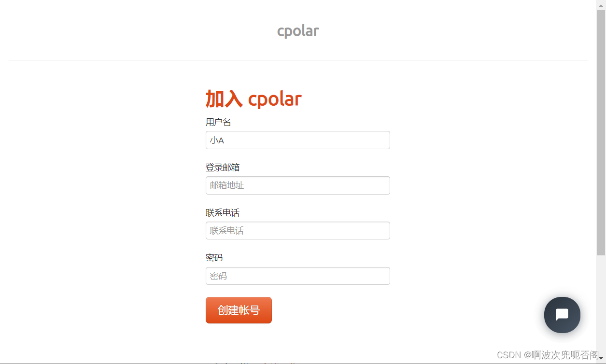Click the cpolar wordmark above the divider
Screen dimensions: 606x364
coord(297,30)
